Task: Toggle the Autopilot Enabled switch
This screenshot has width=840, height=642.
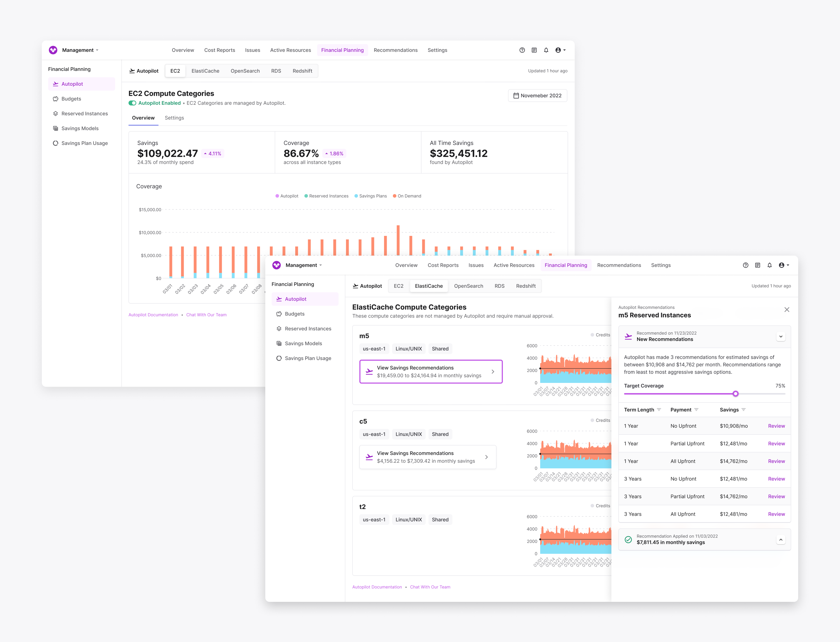Action: click(x=133, y=103)
